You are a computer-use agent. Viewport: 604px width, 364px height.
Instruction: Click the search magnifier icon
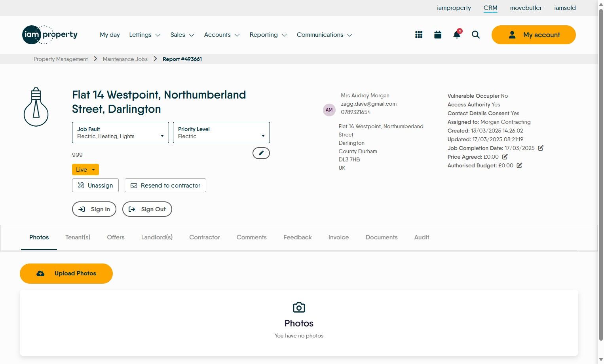click(476, 35)
